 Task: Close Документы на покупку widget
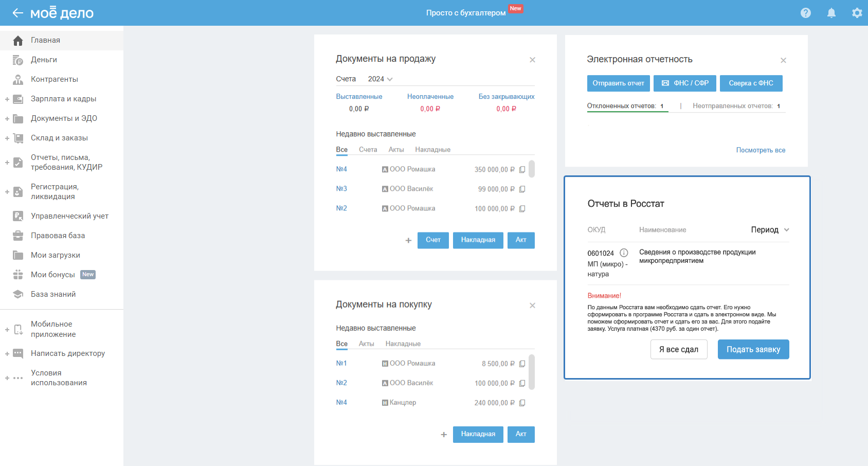532,306
